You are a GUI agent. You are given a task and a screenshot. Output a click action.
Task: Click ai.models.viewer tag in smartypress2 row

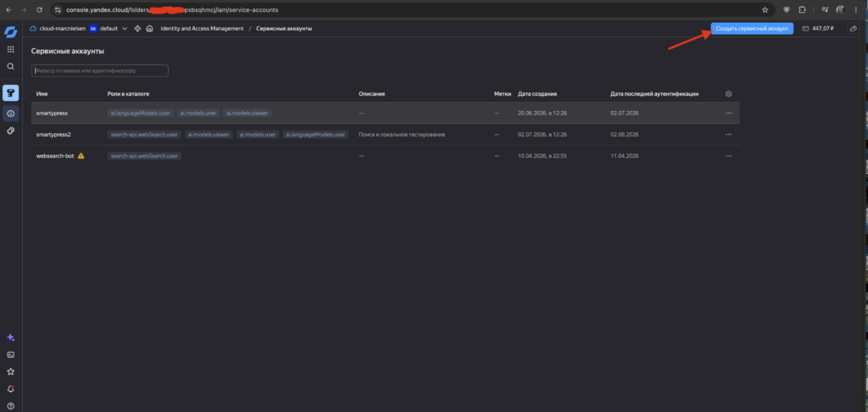209,135
